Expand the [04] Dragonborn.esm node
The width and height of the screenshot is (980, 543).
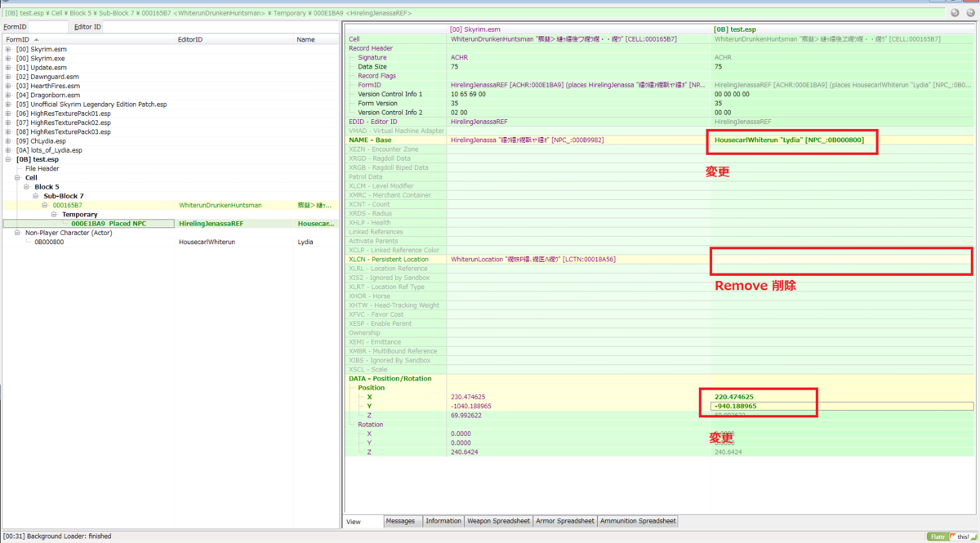click(x=8, y=95)
